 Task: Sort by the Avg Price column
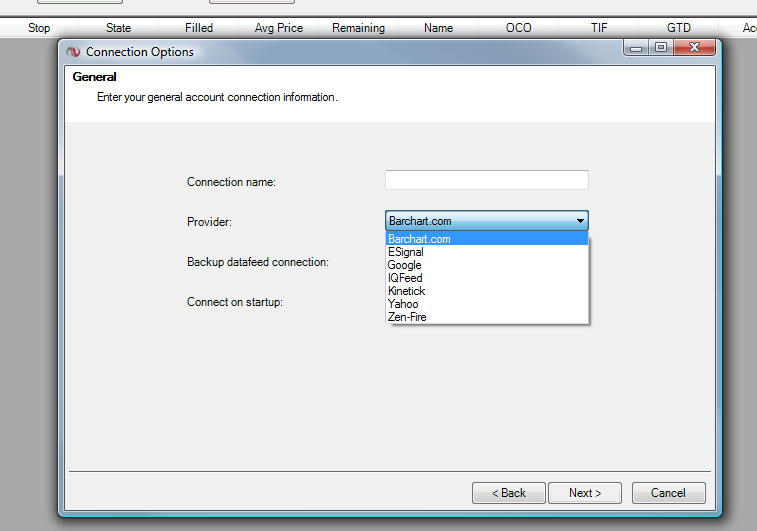tap(279, 28)
